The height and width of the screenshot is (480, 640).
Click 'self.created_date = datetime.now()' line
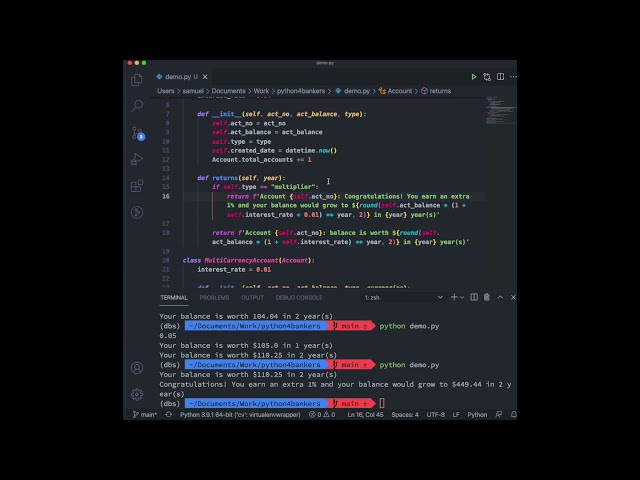pyautogui.click(x=274, y=151)
